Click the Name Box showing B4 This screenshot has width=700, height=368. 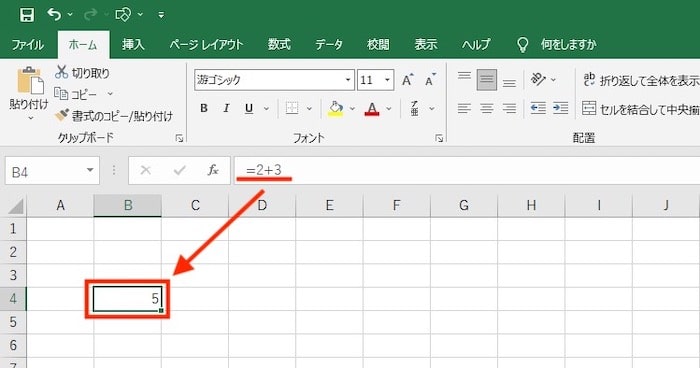coord(45,171)
